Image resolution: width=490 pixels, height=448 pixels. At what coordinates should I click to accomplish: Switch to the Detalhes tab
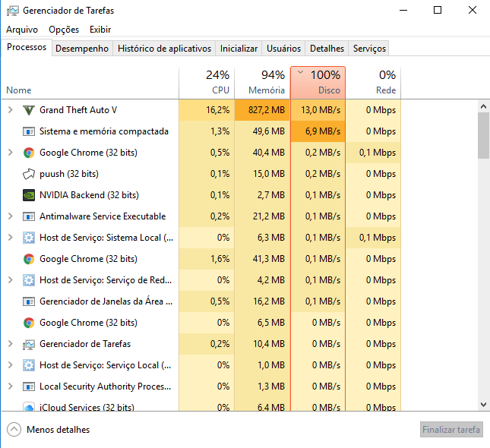tap(327, 49)
